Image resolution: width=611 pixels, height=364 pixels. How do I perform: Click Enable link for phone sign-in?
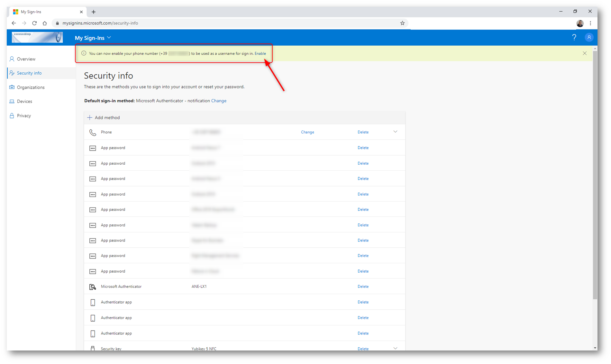pos(260,54)
